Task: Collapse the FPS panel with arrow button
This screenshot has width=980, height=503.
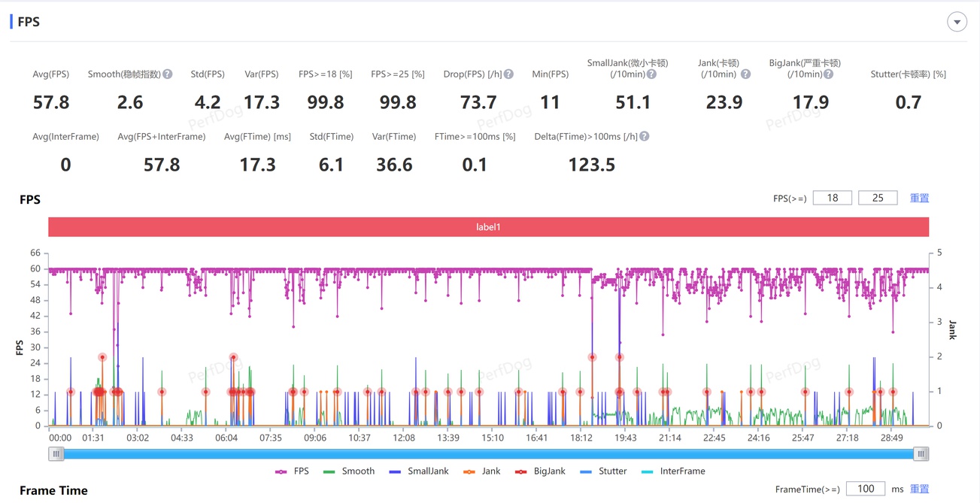Action: pyautogui.click(x=957, y=22)
